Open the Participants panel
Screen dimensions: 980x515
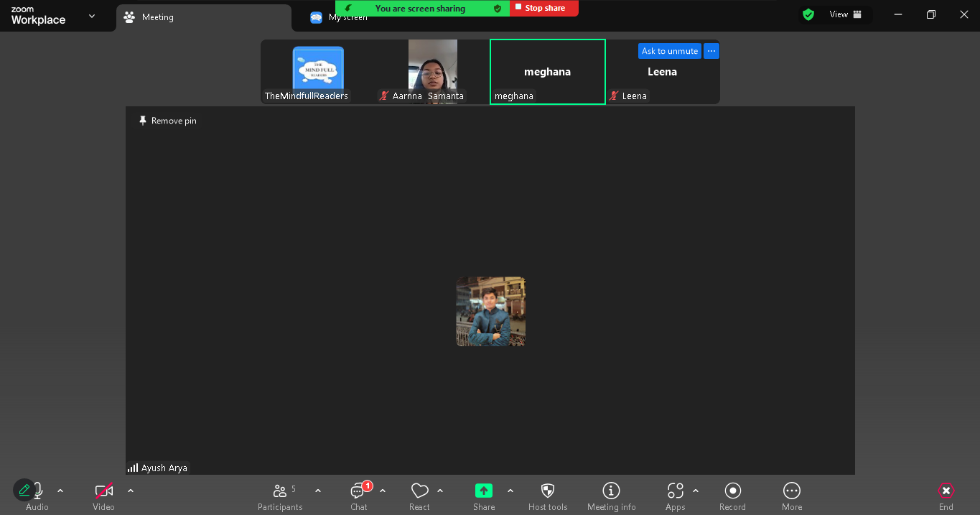tap(280, 496)
